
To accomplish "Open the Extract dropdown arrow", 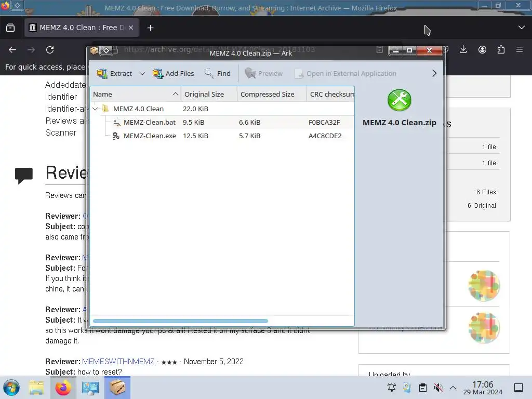I will tap(142, 73).
